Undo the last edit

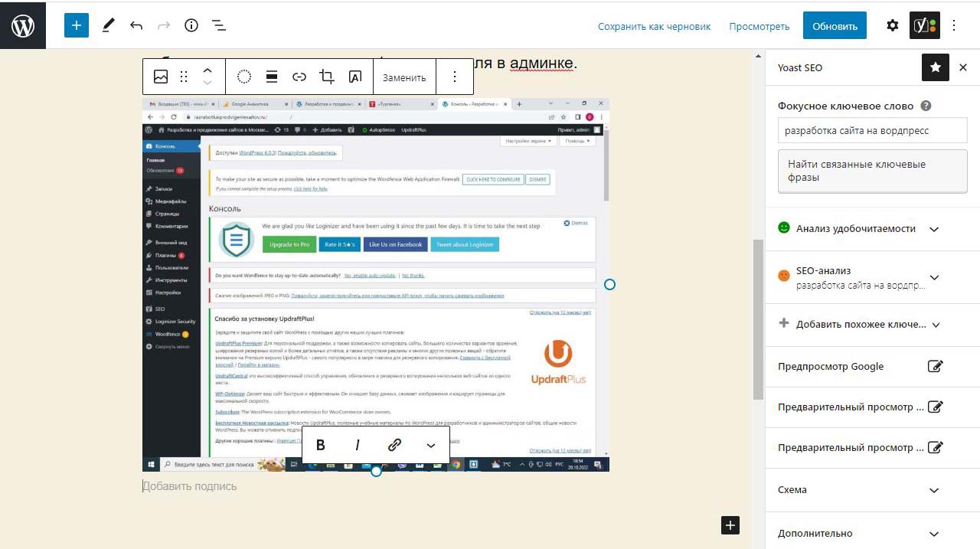click(x=136, y=25)
